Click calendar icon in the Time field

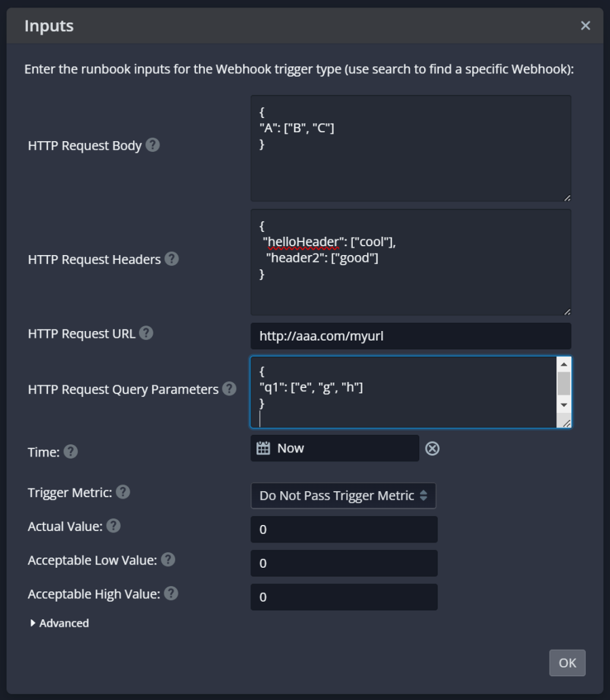click(263, 448)
